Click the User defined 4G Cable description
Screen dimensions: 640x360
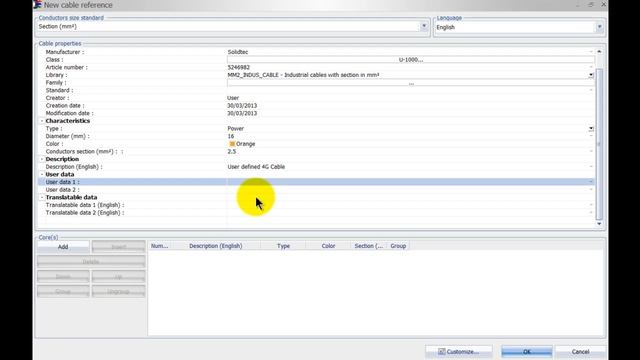click(x=256, y=167)
